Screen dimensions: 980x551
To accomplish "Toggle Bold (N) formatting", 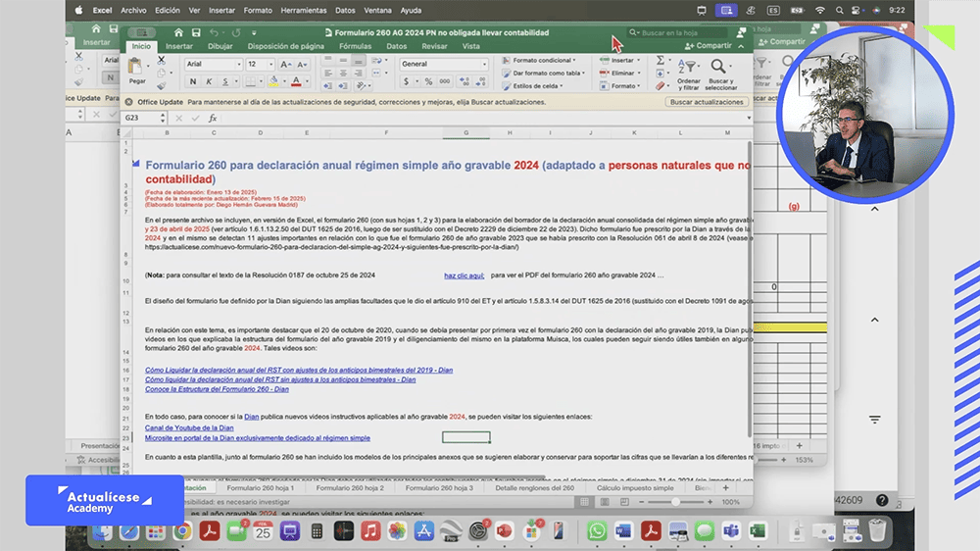I will [192, 81].
